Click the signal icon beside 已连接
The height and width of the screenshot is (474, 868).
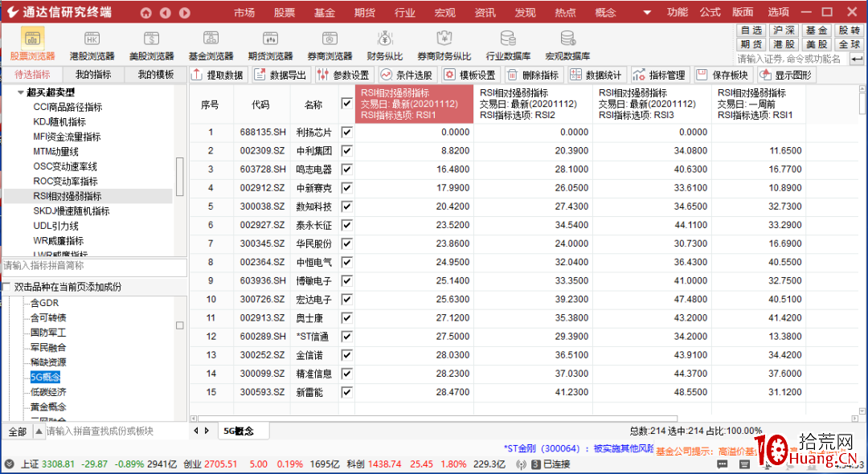tap(521, 464)
